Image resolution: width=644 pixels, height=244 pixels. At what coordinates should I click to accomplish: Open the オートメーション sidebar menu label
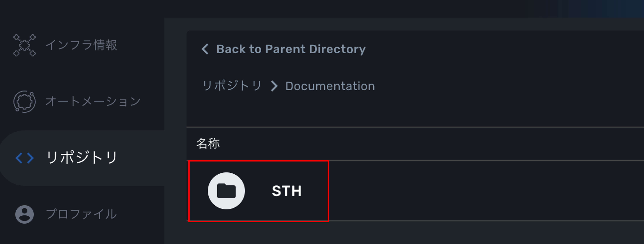pos(93,101)
